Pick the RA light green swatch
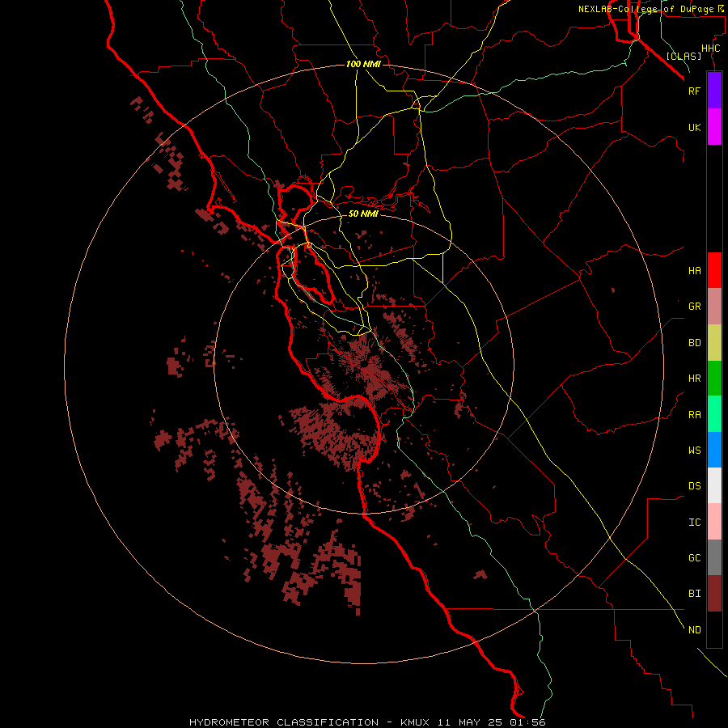The width and height of the screenshot is (728, 728). click(x=714, y=414)
